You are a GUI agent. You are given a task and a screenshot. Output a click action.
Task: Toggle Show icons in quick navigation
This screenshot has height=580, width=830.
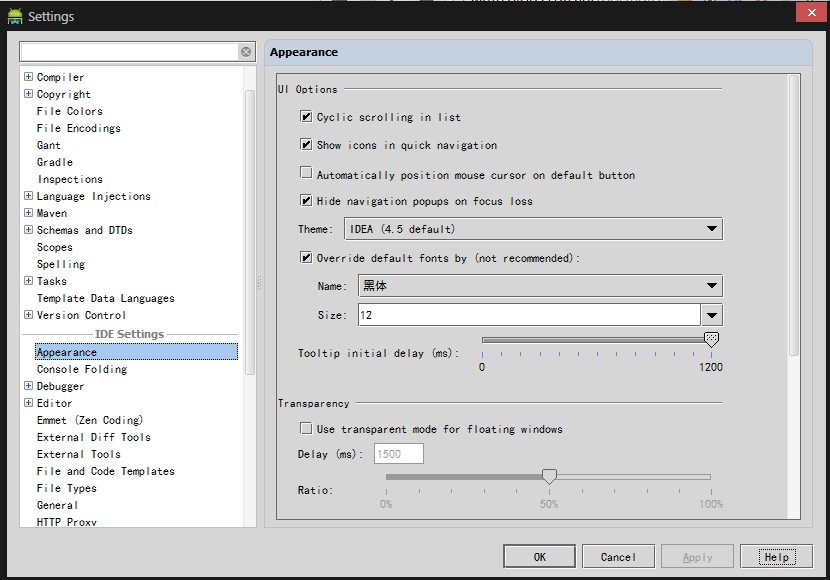coord(306,144)
